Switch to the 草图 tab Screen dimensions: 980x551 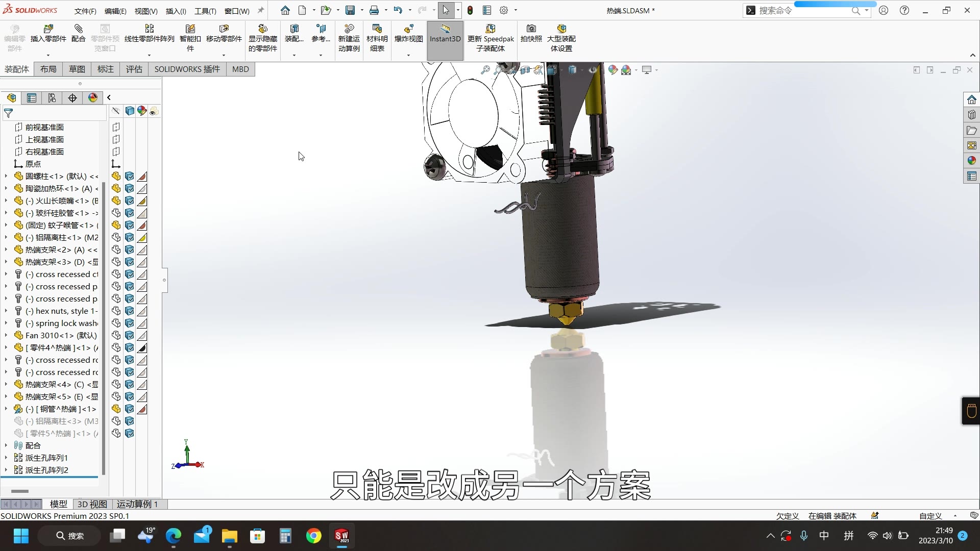click(x=77, y=69)
